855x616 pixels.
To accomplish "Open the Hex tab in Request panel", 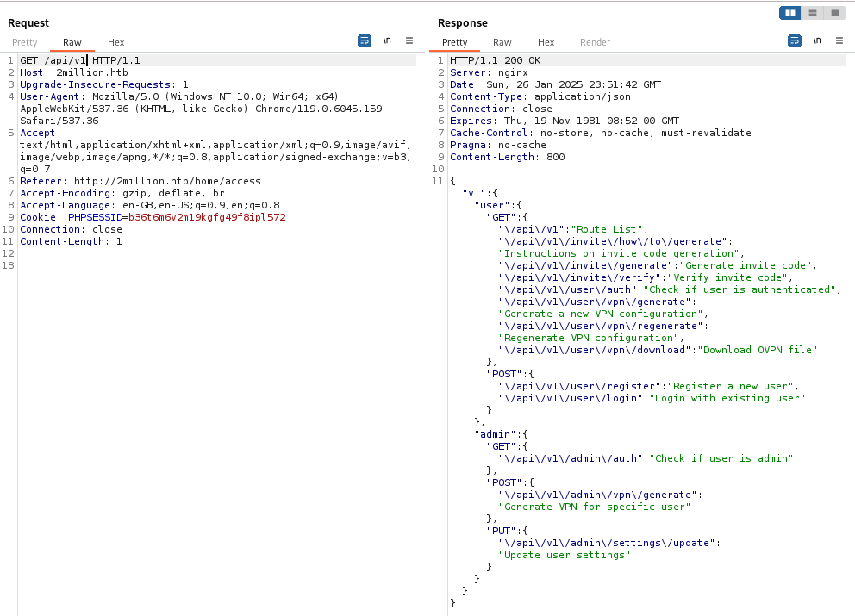I will coord(116,42).
